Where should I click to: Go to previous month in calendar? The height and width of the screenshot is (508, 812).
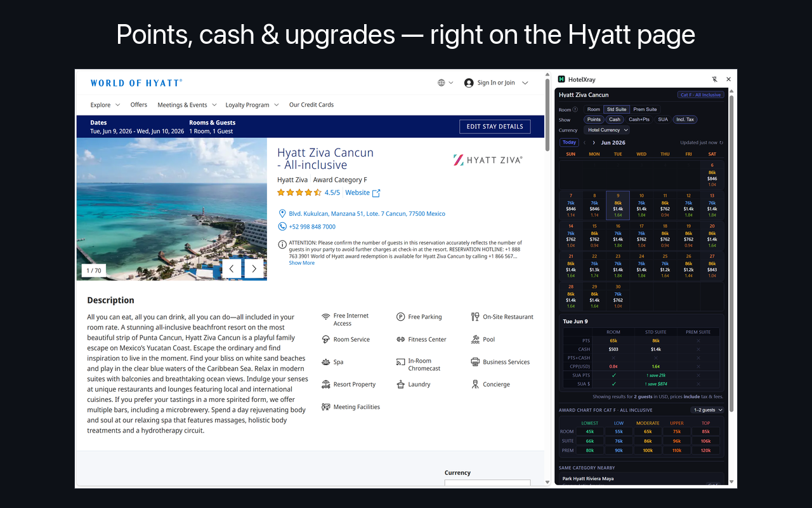tap(584, 143)
